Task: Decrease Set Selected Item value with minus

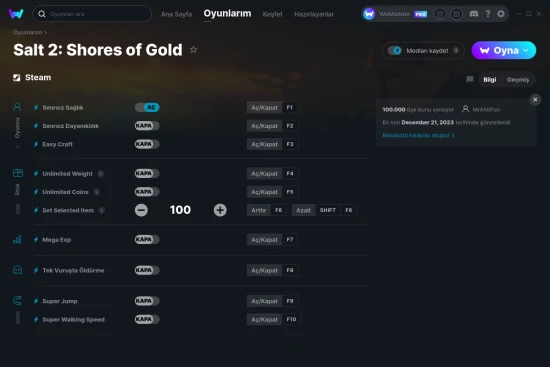Action: (141, 210)
